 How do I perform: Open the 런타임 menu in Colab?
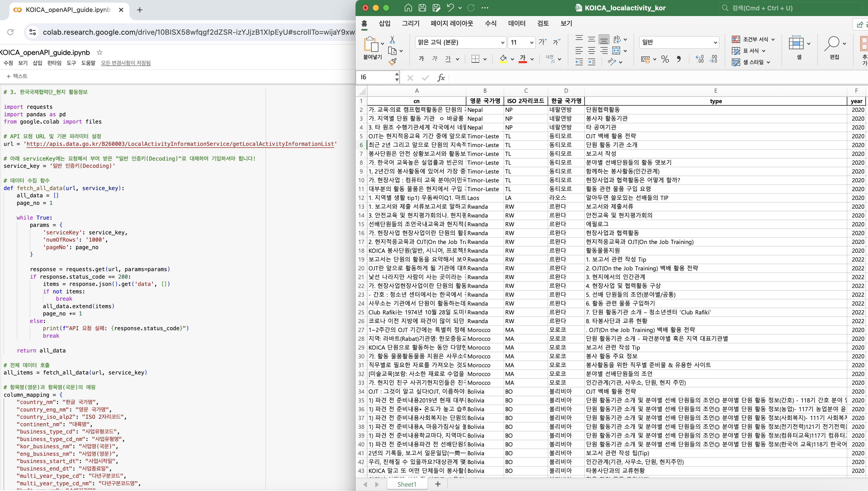pyautogui.click(x=54, y=63)
